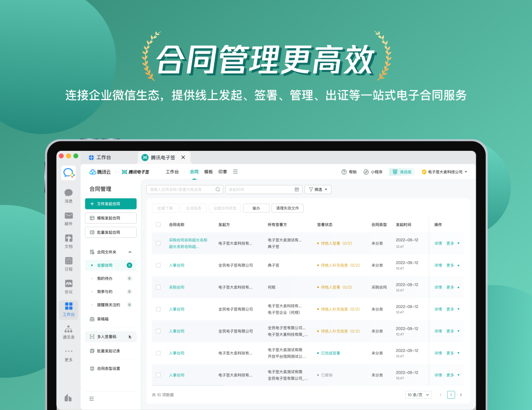Image resolution: width=532 pixels, height=410 pixels.
Task: Expand 更多 for the row with 电子签企业 (何规)
Action: pos(453,309)
